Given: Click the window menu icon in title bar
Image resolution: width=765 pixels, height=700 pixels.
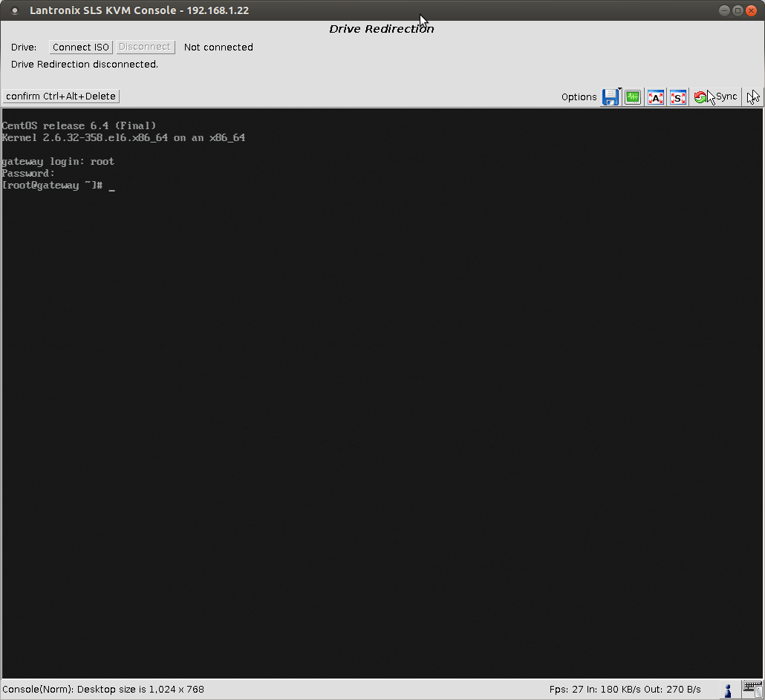Looking at the screenshot, I should 14,10.
